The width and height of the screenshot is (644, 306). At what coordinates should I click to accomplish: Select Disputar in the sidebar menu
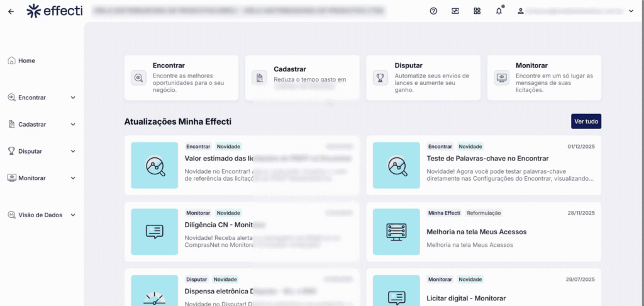[31, 151]
